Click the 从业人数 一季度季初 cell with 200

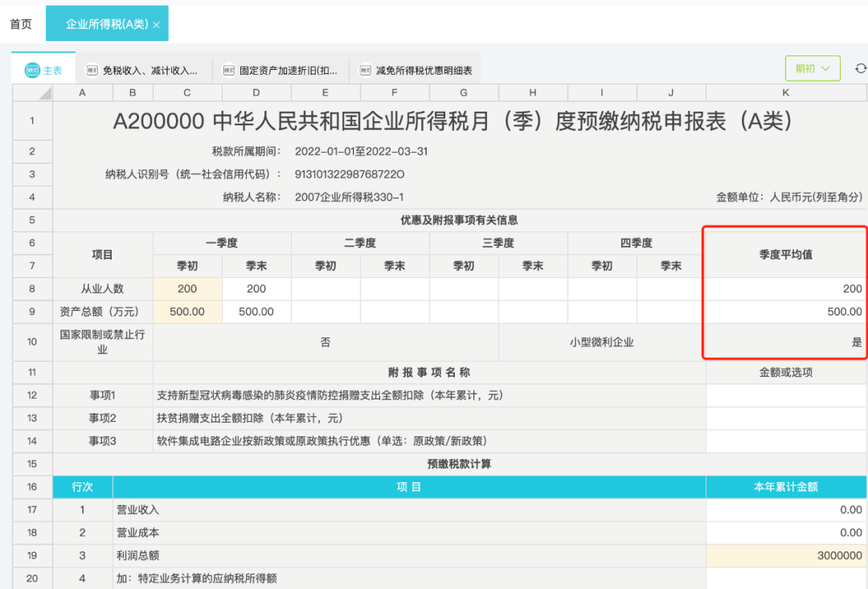[x=186, y=288]
